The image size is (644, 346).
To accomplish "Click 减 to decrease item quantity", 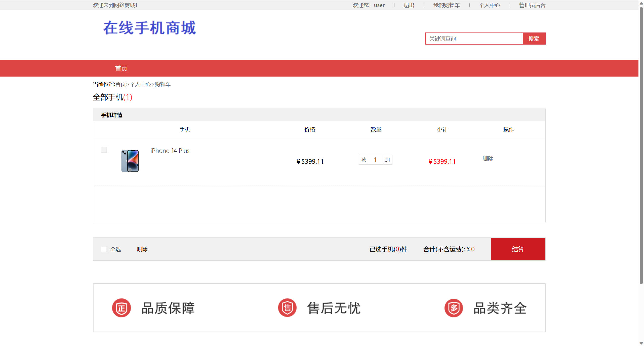I will click(363, 160).
